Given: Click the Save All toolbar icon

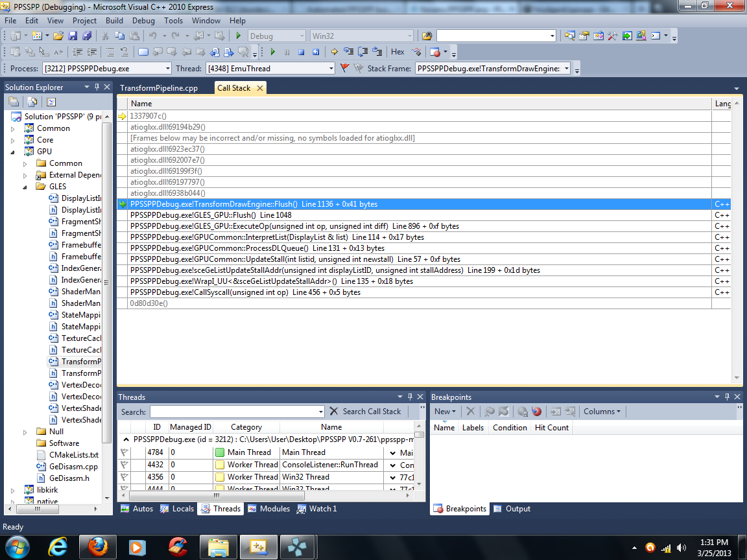Looking at the screenshot, I should tap(86, 36).
